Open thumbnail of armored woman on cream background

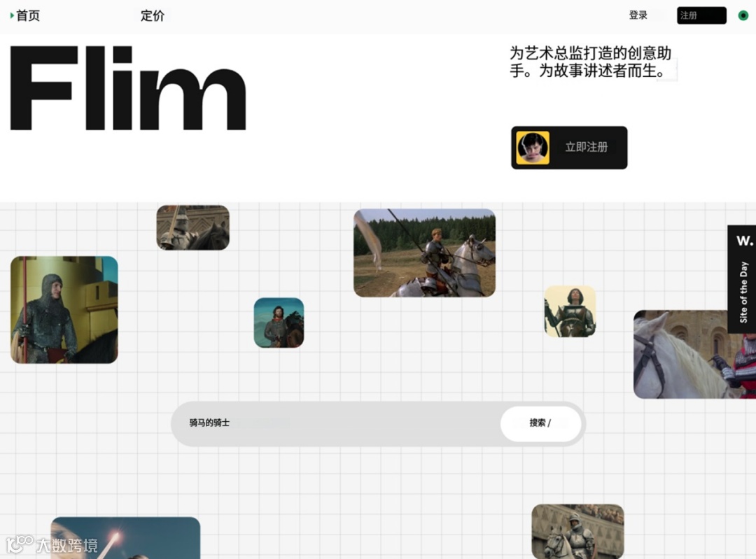[x=570, y=311]
